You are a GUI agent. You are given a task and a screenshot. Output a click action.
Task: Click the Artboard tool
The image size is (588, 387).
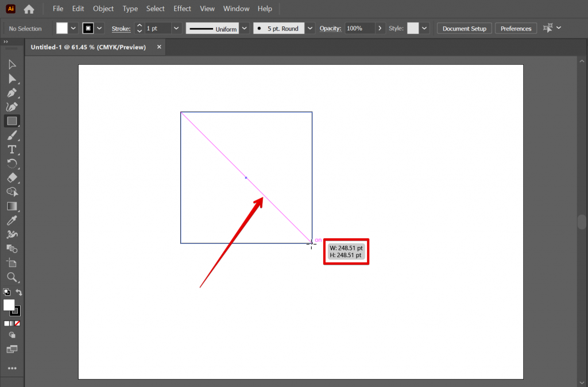(x=11, y=263)
